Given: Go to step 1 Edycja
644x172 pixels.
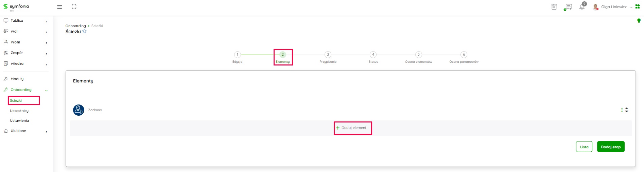Looking at the screenshot, I should coord(237,55).
